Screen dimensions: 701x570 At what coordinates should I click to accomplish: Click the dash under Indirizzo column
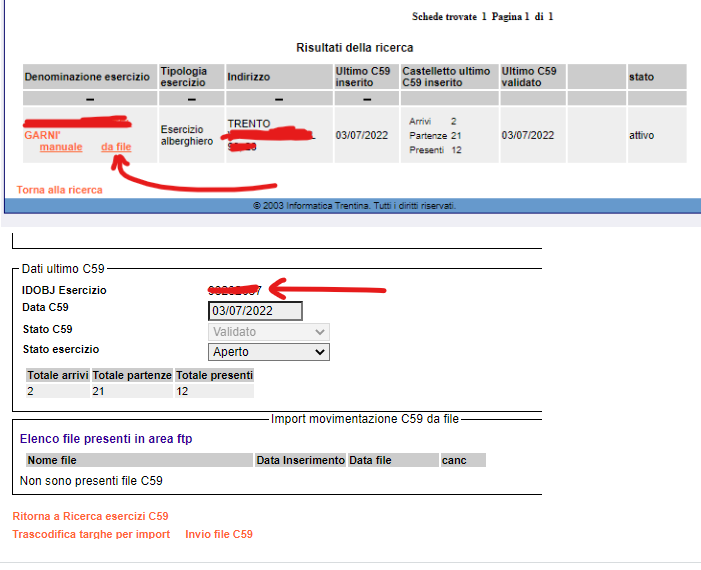[278, 99]
